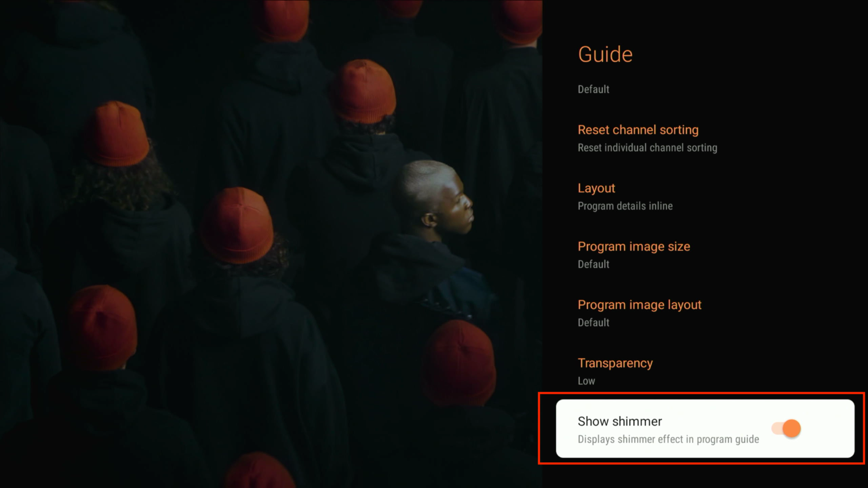Screen dimensions: 868x488
Task: Open Reset channel sorting option
Action: pyautogui.click(x=638, y=130)
